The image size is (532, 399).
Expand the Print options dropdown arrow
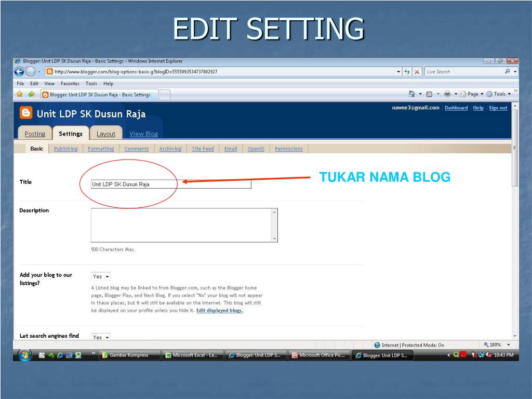pyautogui.click(x=456, y=94)
